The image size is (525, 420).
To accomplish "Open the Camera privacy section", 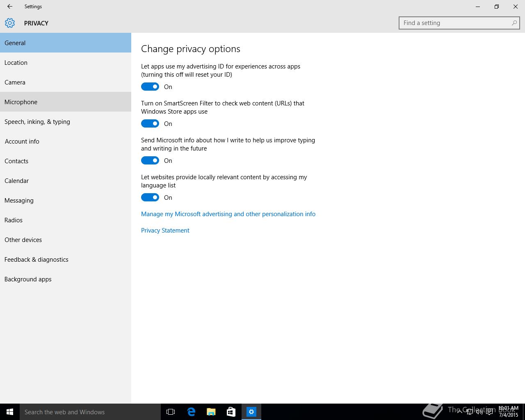I will click(x=66, y=82).
